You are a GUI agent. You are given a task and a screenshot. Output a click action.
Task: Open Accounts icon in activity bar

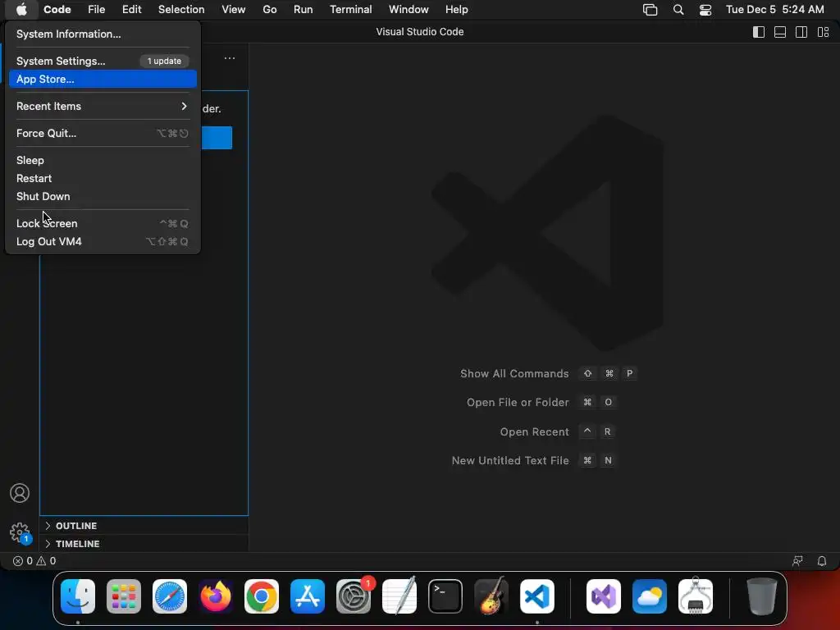pyautogui.click(x=20, y=493)
